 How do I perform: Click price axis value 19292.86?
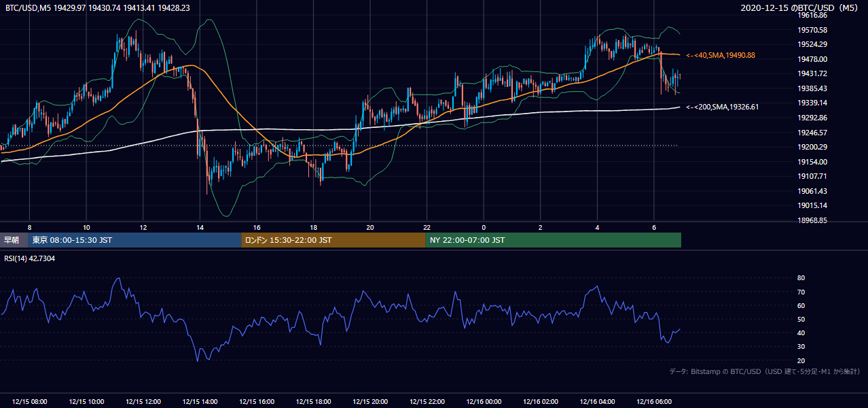[812, 118]
